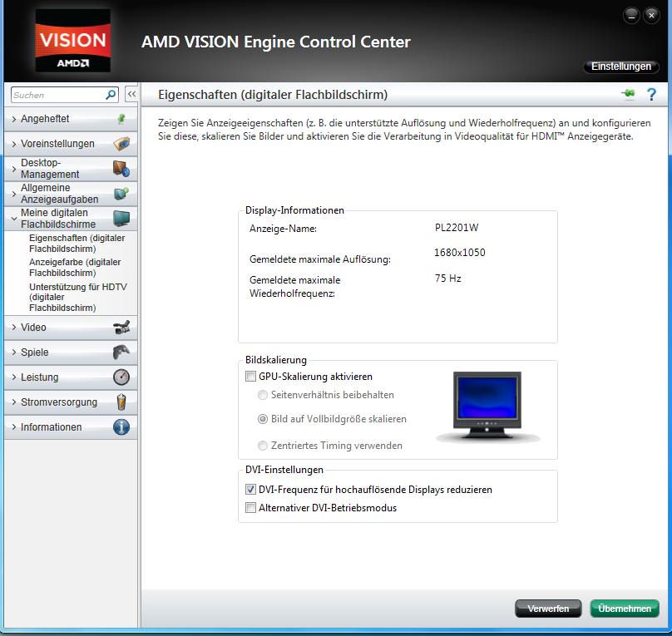Collapse the sidebar with double-arrow button
This screenshot has width=672, height=636.
tap(131, 94)
